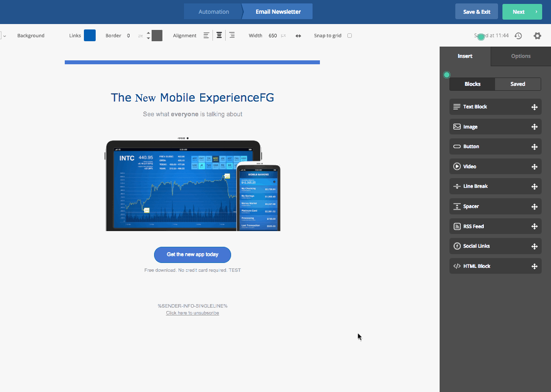Click the Text Block list icon

click(x=457, y=107)
